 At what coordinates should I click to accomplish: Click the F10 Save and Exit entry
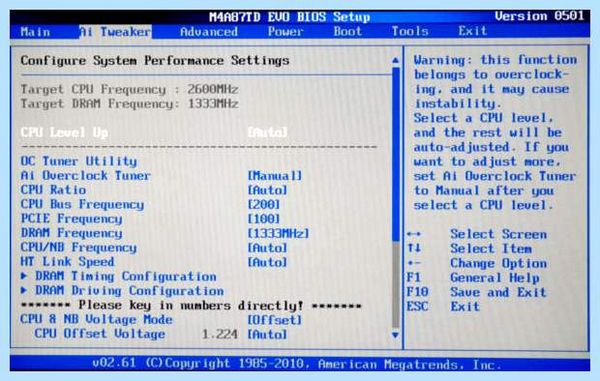click(x=476, y=292)
